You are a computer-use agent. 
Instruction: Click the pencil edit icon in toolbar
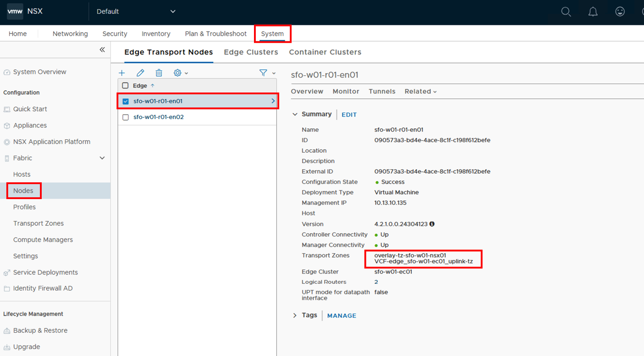coord(140,73)
